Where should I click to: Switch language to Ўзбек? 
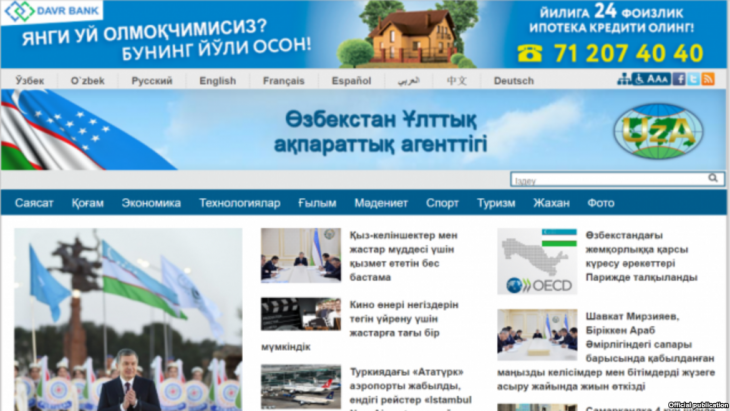29,81
